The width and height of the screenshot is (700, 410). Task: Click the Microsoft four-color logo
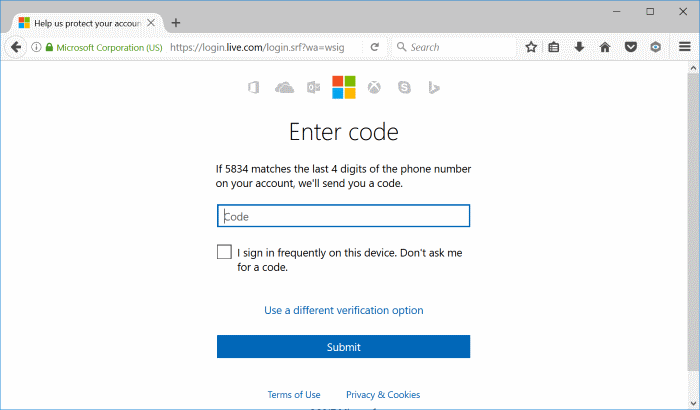344,87
